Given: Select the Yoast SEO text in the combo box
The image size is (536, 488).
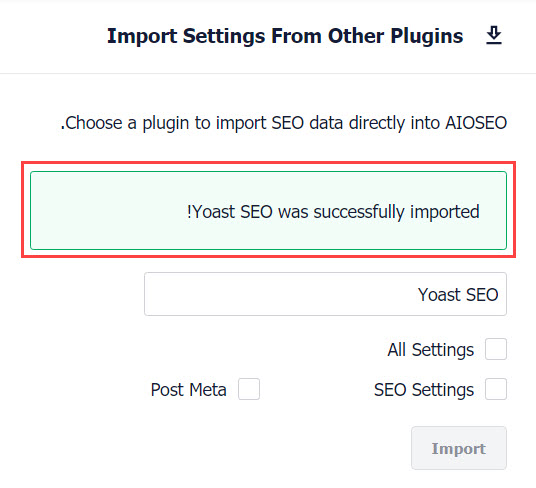Looking at the screenshot, I should point(458,295).
